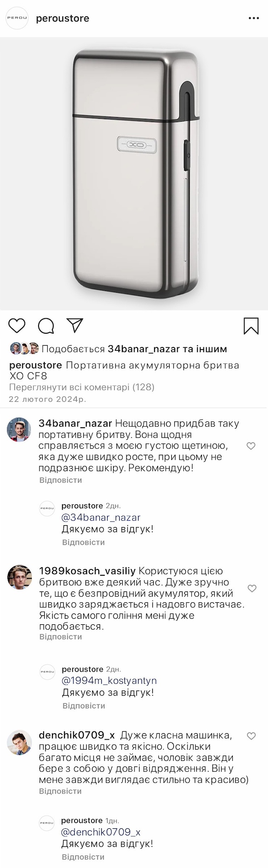Like 1989kosach_vasiliy's comment
Image resolution: width=268 pixels, height=868 pixels.
click(x=252, y=589)
